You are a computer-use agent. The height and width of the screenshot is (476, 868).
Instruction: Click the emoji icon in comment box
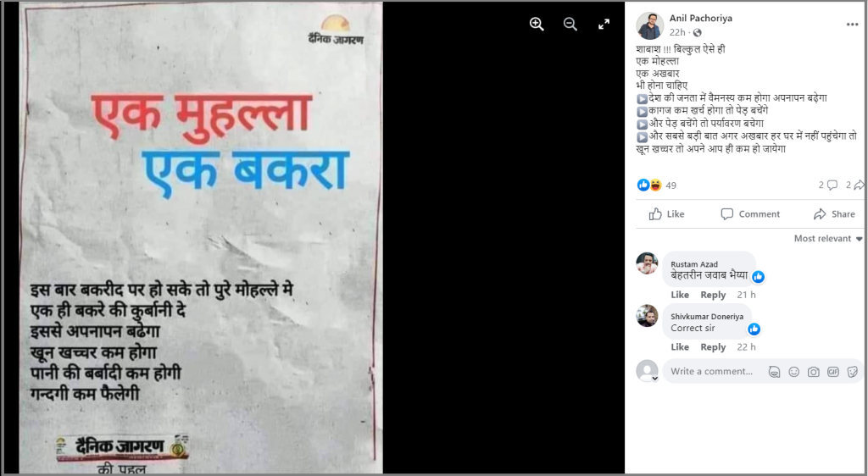coord(793,372)
